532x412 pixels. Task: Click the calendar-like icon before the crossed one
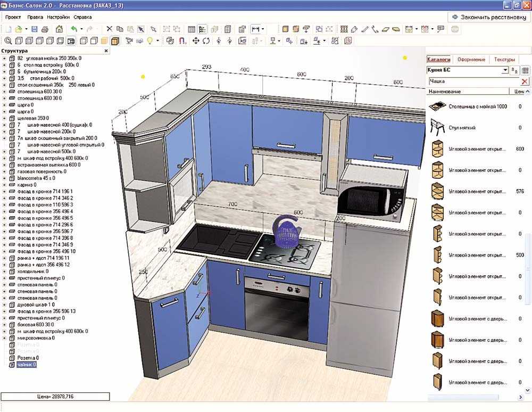(x=409, y=29)
